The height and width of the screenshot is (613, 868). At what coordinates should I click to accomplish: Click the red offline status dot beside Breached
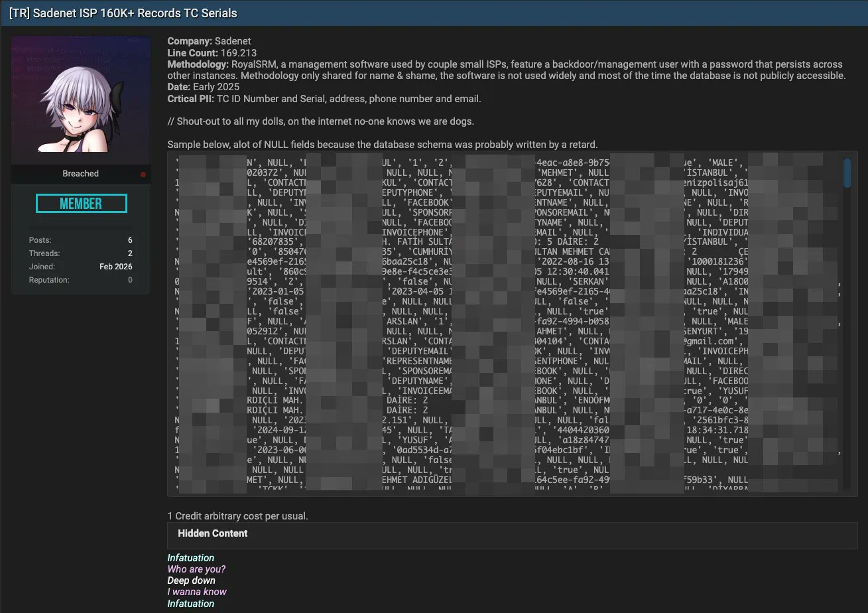pos(143,174)
